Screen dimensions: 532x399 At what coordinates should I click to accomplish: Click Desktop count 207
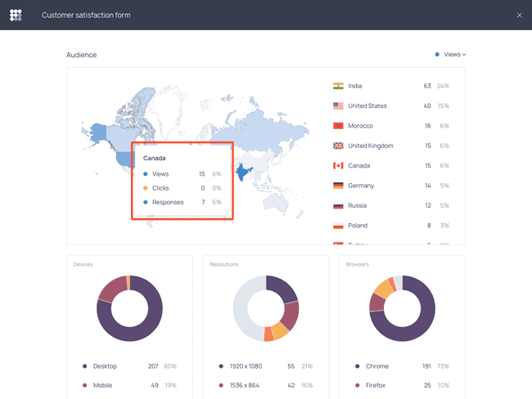pos(153,366)
